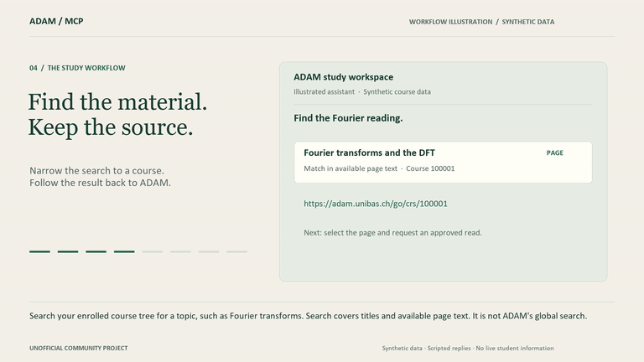Click the first progress step indicator
The width and height of the screenshot is (644, 362).
(40, 251)
